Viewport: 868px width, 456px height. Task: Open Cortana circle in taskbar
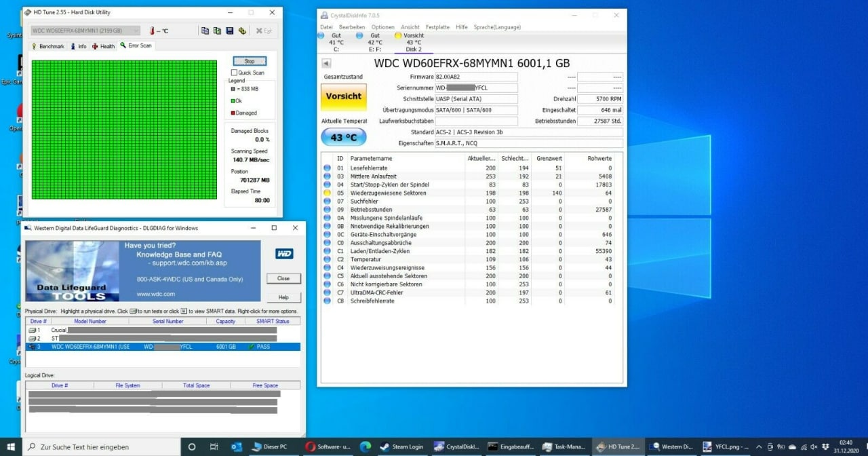(x=192, y=446)
